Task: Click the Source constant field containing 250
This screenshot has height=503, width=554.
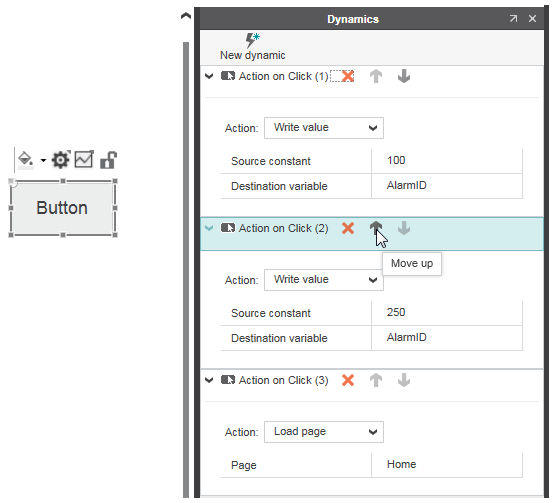Action: [x=447, y=313]
